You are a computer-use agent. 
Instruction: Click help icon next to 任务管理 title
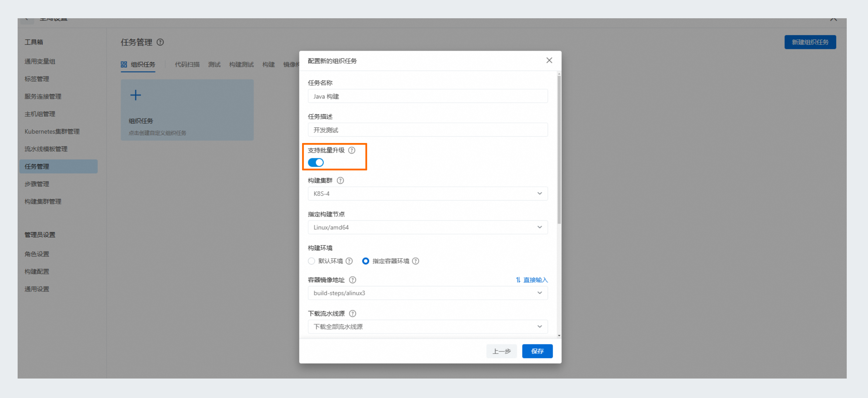pyautogui.click(x=160, y=42)
